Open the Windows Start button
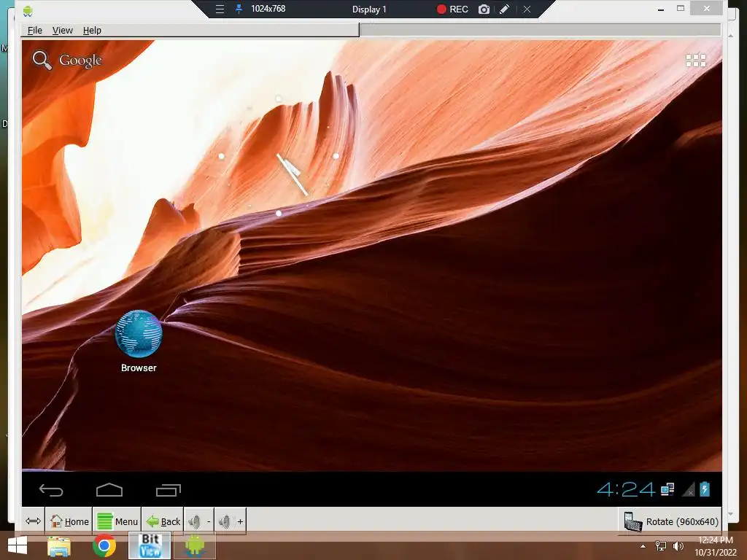The width and height of the screenshot is (747, 560). pyautogui.click(x=18, y=545)
